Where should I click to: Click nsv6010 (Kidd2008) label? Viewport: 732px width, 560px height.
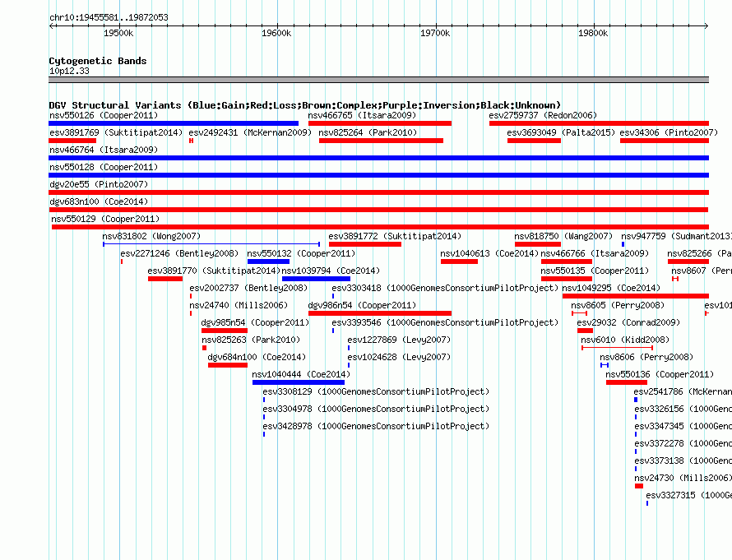tap(625, 340)
